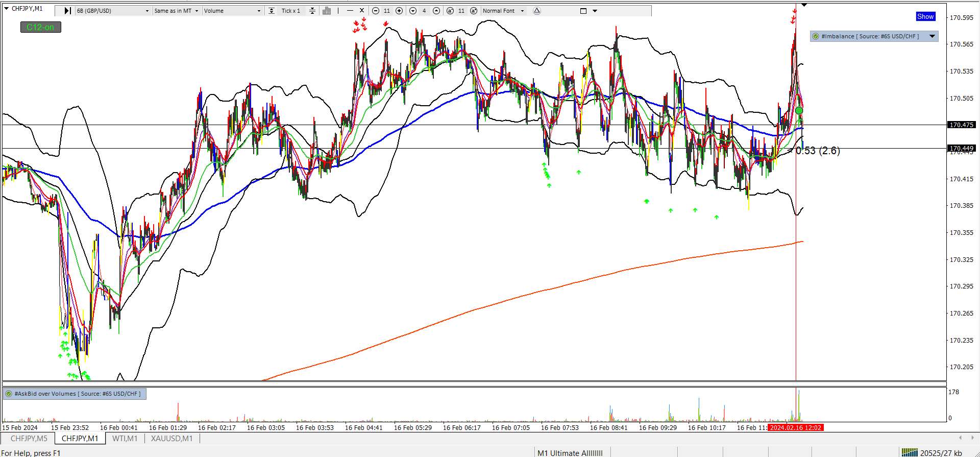
Task: Click the step-forward play icon in toolbar
Action: [x=67, y=11]
